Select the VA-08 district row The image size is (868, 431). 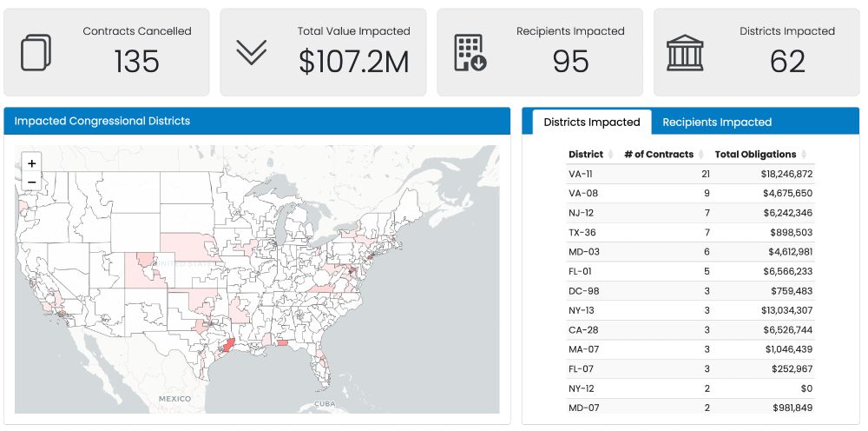click(690, 193)
